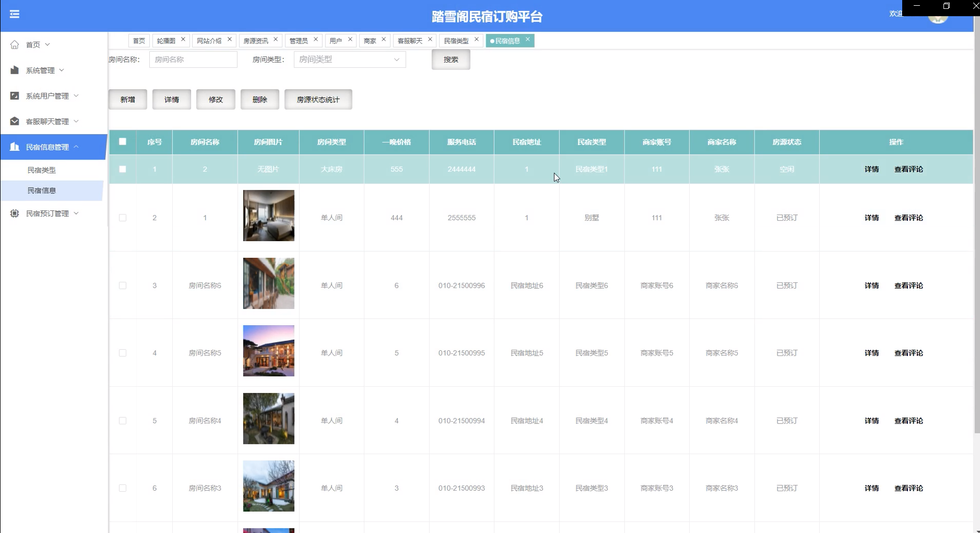Close the 商家 tab
This screenshot has height=533, width=980.
[384, 39]
